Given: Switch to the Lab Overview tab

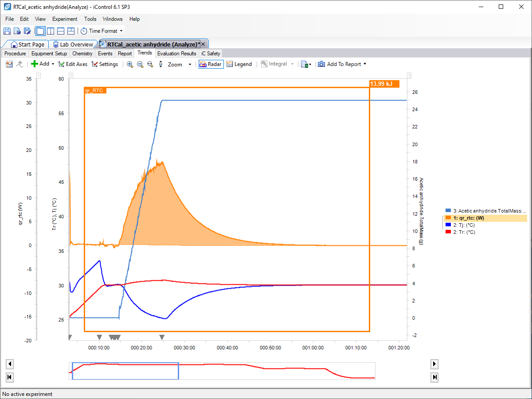Looking at the screenshot, I should pos(73,44).
